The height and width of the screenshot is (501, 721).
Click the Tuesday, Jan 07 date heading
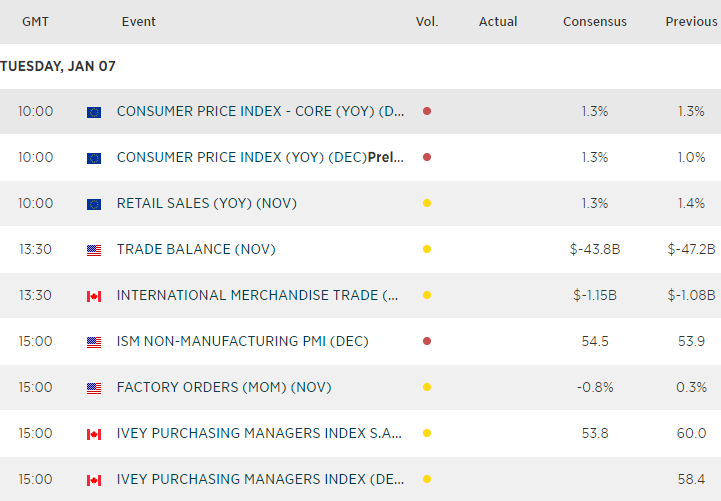coord(59,66)
